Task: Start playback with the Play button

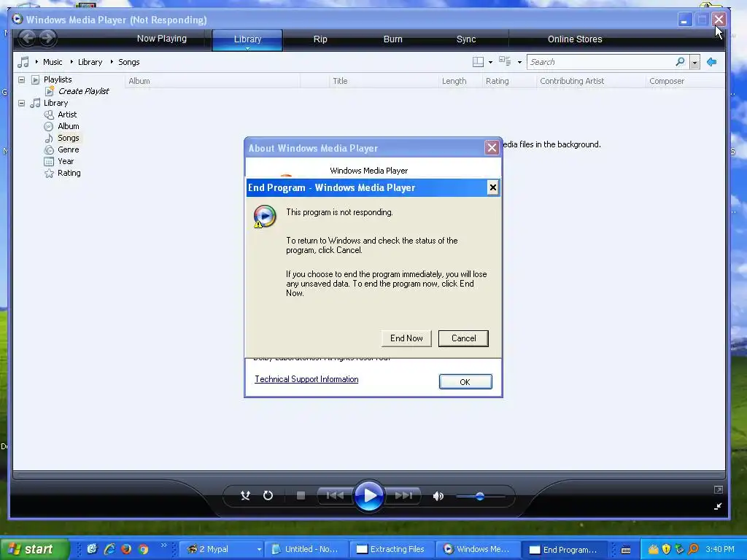Action: (x=369, y=496)
